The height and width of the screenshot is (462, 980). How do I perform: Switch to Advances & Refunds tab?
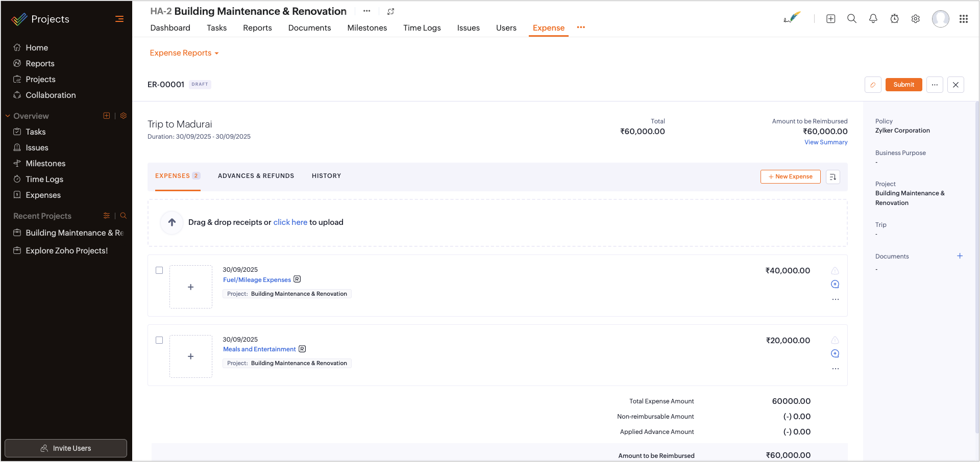(x=256, y=176)
